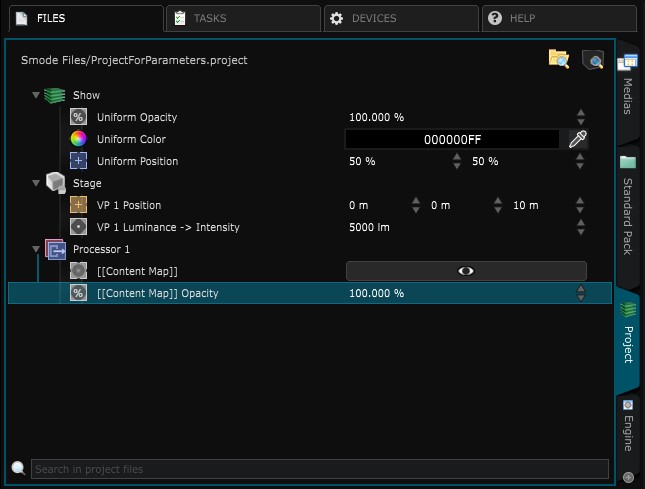Click the folder search icon at top right
The width and height of the screenshot is (645, 489).
coord(558,59)
